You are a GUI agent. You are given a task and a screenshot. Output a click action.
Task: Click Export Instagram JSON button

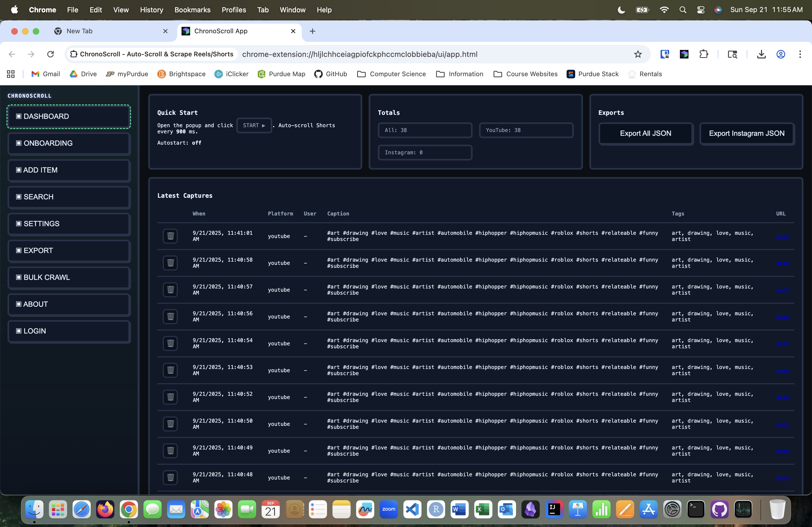point(746,133)
